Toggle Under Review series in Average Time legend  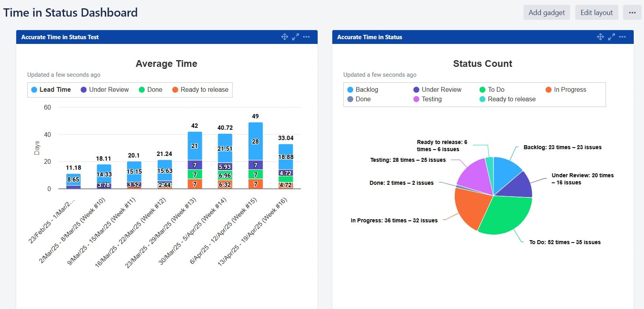coord(105,90)
